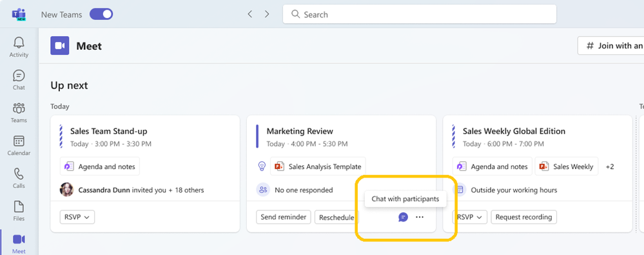The image size is (644, 255).
Task: Click the Meet video camera header icon
Action: 60,46
